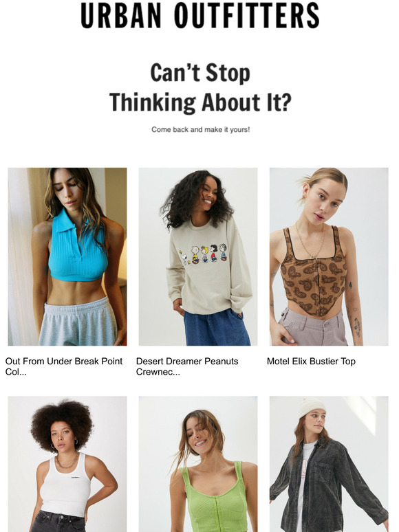Click the Motel Elix Bustier Top title
Image resolution: width=399 pixels, height=532 pixels.
(311, 362)
